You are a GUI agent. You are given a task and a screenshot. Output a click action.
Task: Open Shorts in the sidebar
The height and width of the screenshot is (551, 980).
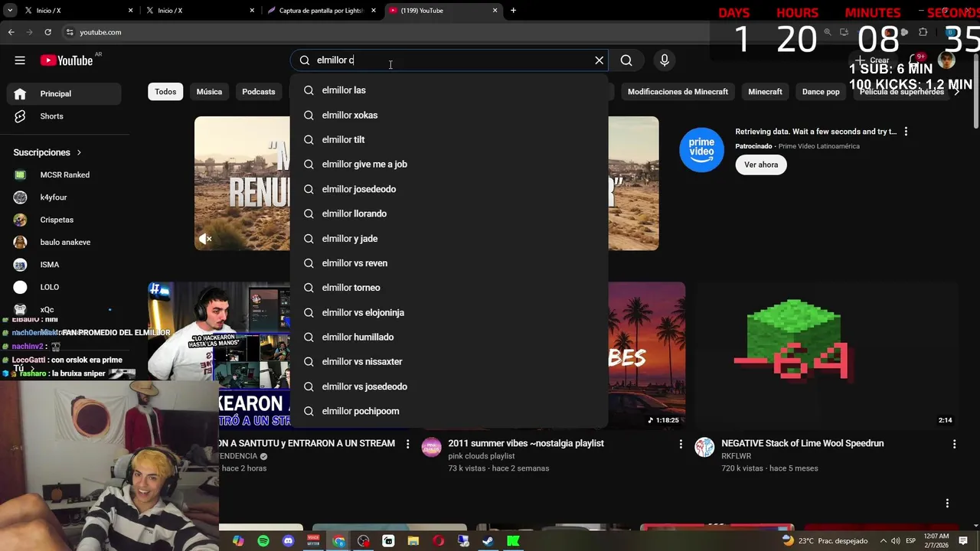(64, 116)
